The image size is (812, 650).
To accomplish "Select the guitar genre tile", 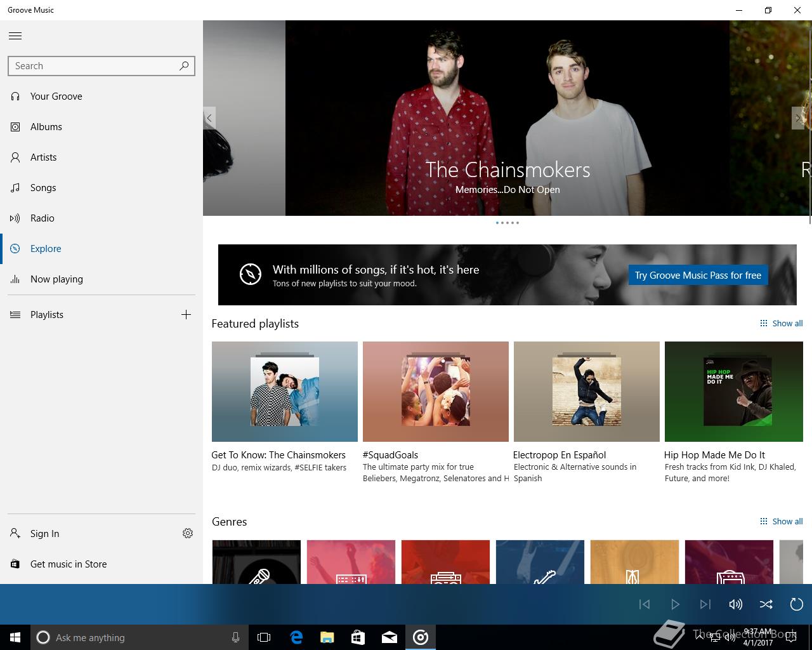I will click(x=540, y=562).
